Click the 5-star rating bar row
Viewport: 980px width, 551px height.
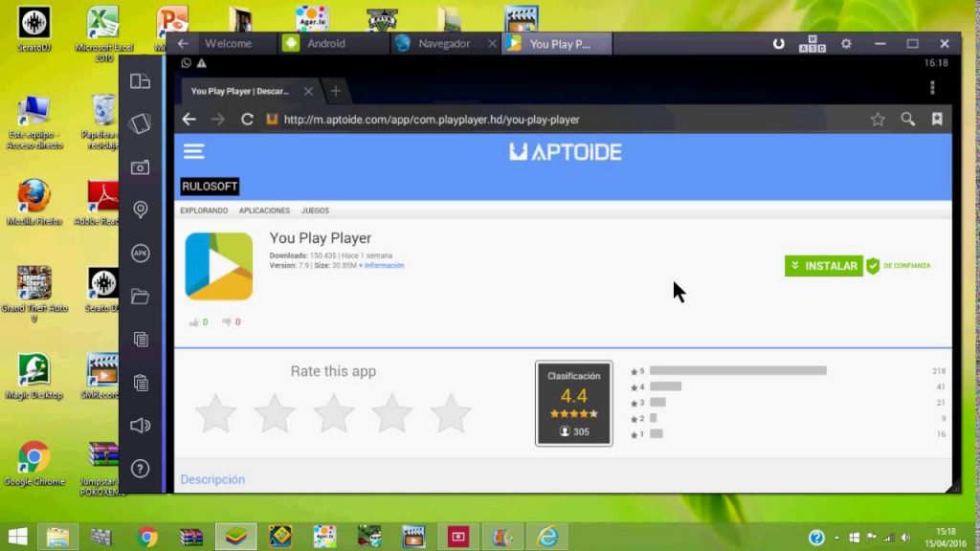coord(788,371)
